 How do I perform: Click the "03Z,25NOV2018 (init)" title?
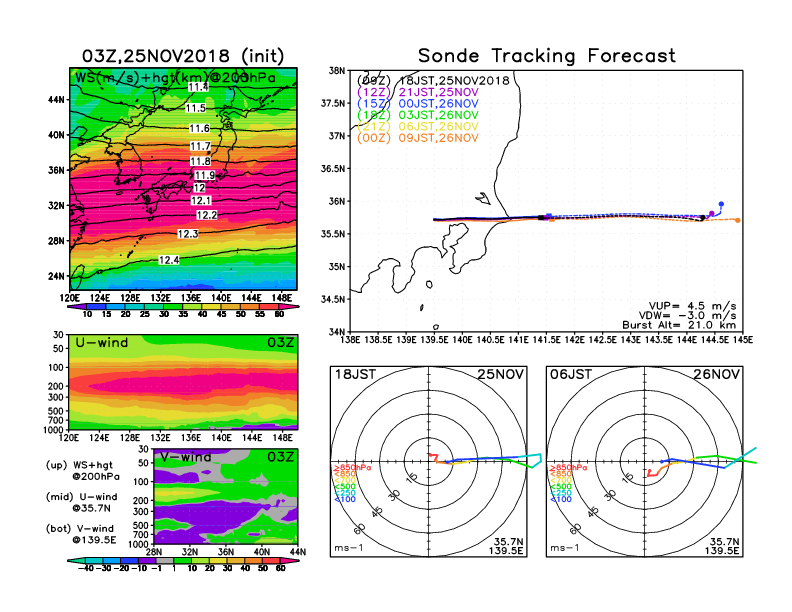[x=183, y=56]
